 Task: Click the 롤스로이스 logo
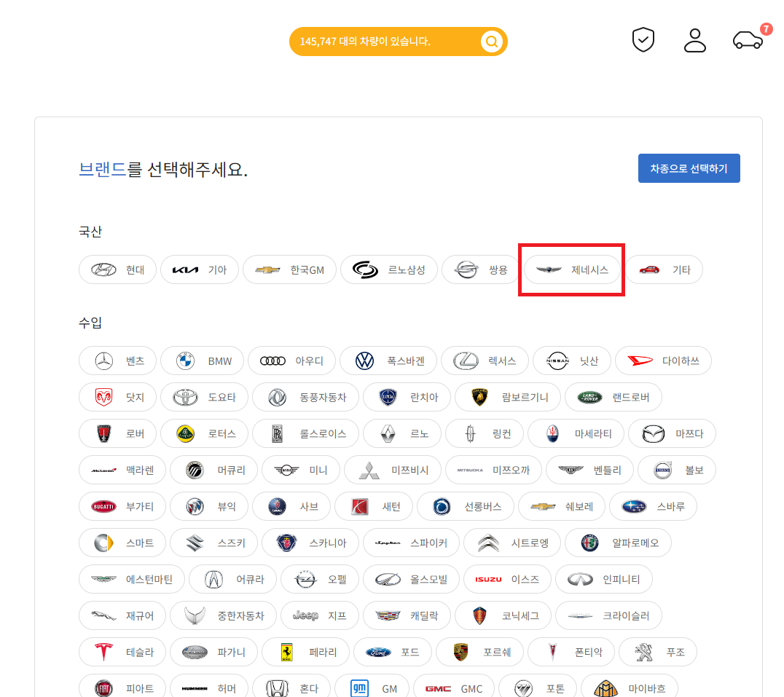coord(277,433)
